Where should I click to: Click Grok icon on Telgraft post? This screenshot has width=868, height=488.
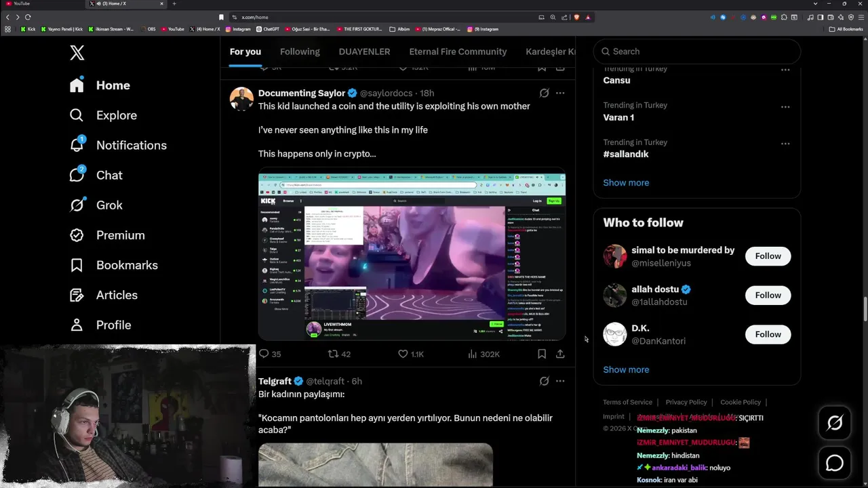[x=544, y=381]
